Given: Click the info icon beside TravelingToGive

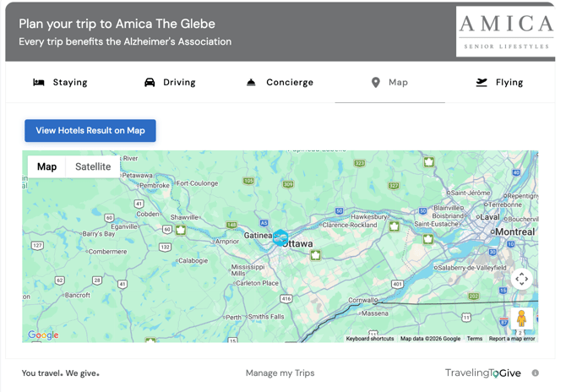Looking at the screenshot, I should click(535, 373).
